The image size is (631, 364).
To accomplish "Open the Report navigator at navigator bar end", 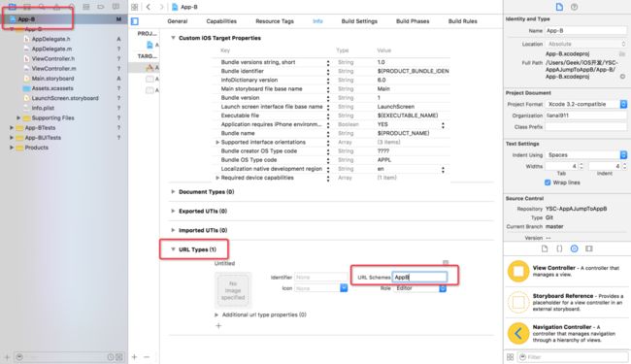I will [116, 7].
